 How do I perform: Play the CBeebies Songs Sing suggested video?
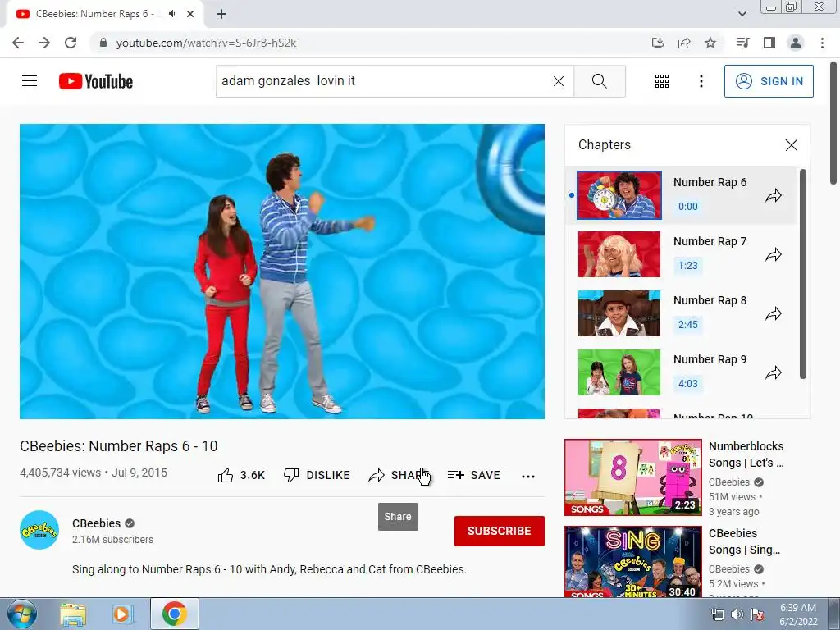tap(632, 561)
